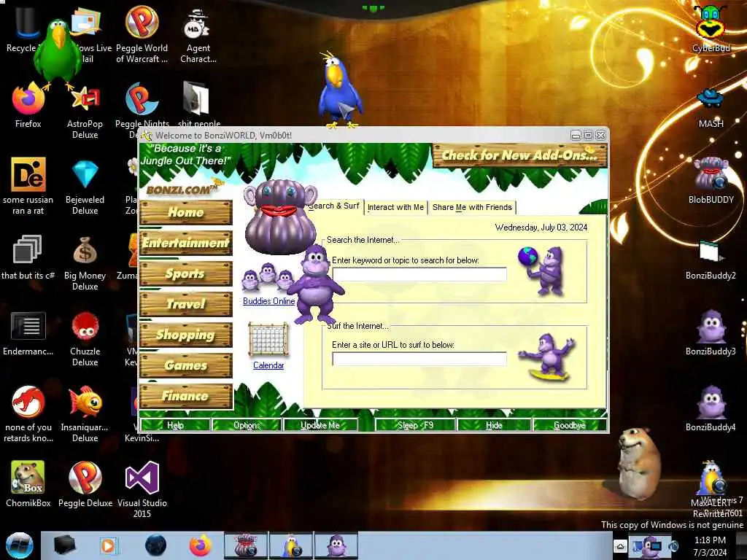Select the Bejeweled Deluxe diamond icon
Screen dimensions: 747x560
tap(85, 174)
